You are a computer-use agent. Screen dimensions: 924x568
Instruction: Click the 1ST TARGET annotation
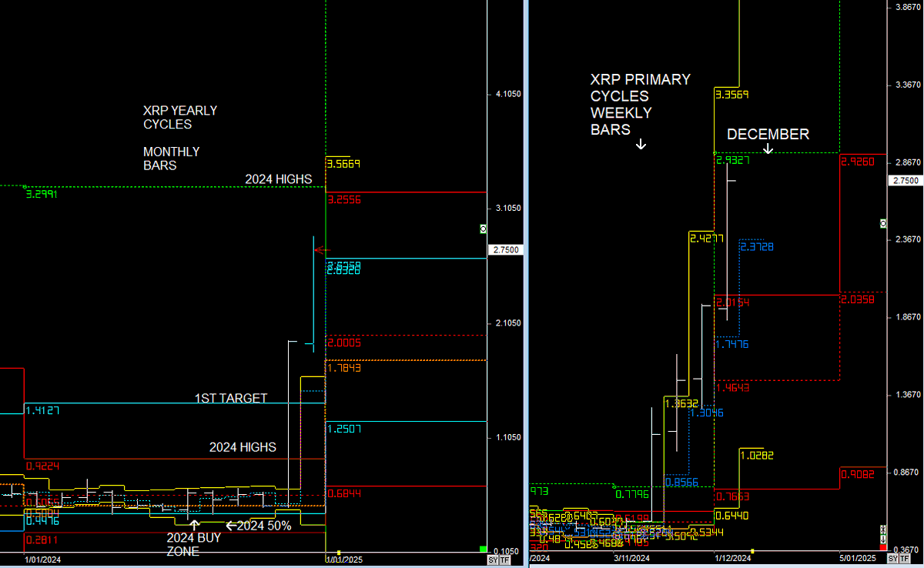(x=231, y=398)
